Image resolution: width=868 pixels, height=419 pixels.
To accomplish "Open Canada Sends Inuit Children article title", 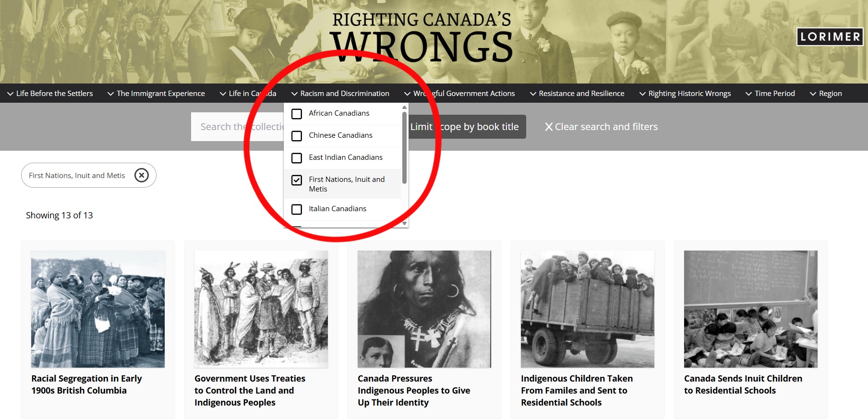I will (743, 384).
